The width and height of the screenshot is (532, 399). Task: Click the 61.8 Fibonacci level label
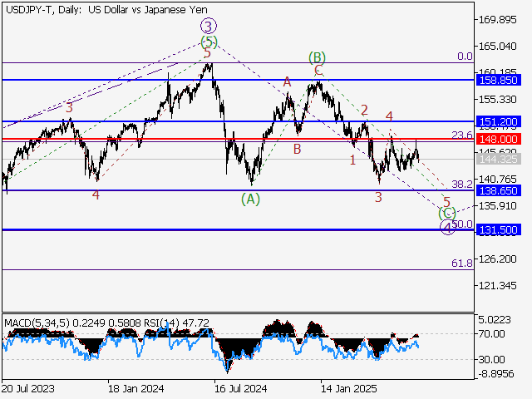pos(461,263)
